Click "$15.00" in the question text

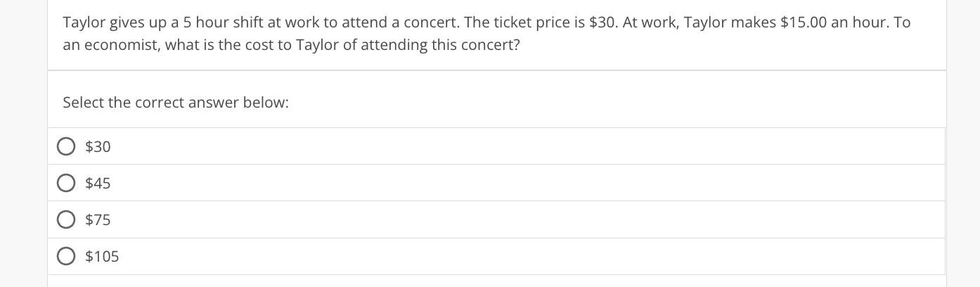[x=804, y=22]
